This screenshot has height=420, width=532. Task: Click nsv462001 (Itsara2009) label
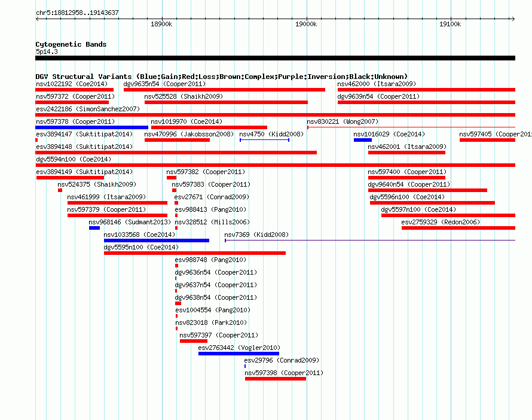point(407,147)
